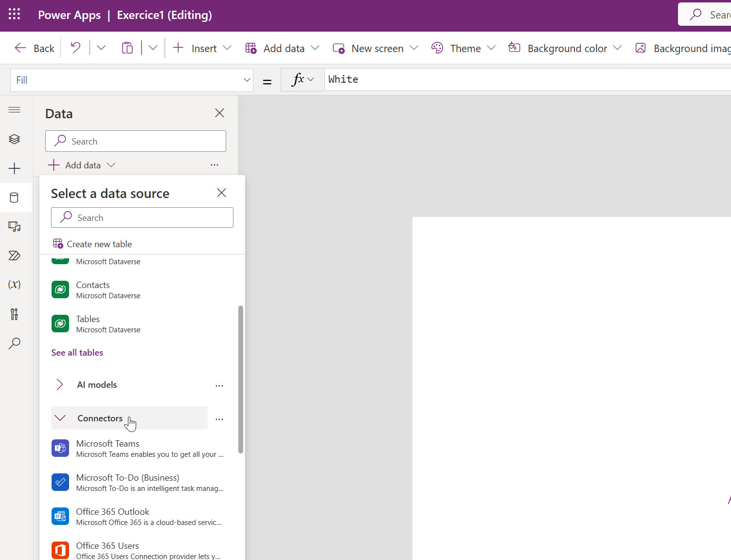The height and width of the screenshot is (560, 731).
Task: Collapse the Connectors section
Action: pos(129,418)
